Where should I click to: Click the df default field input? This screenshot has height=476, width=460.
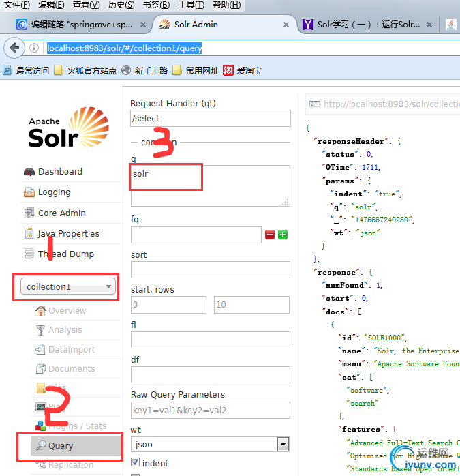[x=211, y=375]
